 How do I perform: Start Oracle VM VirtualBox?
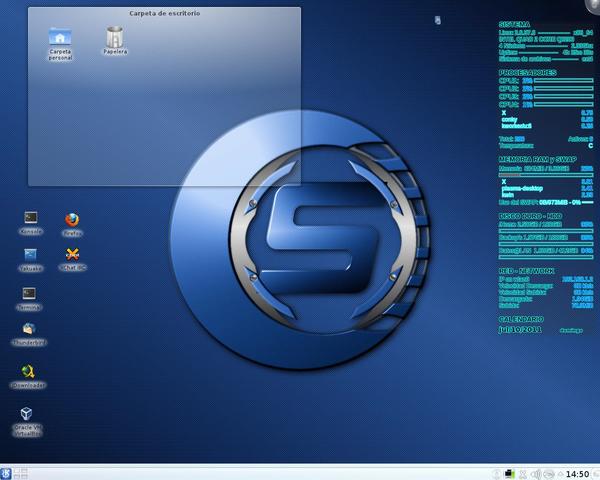27,422
